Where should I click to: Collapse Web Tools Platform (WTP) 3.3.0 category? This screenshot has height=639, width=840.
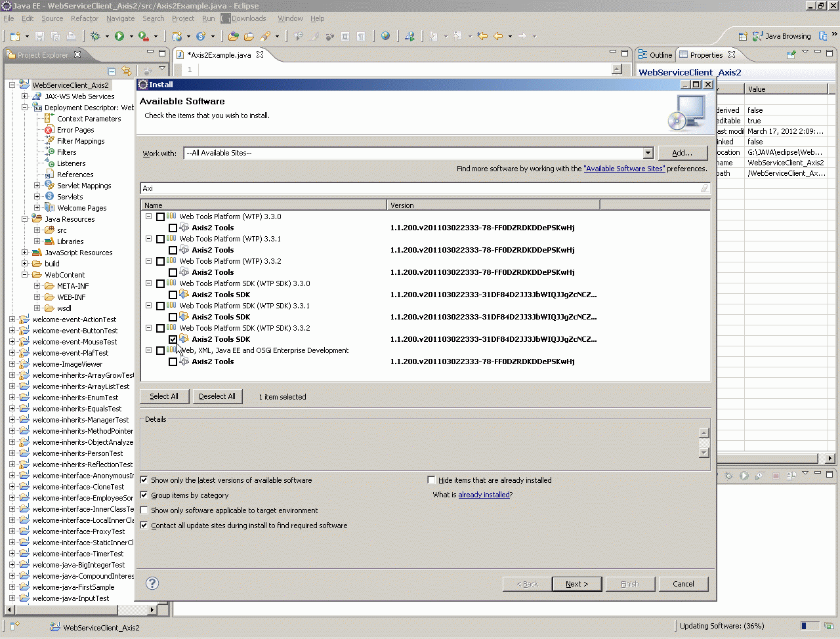(148, 216)
